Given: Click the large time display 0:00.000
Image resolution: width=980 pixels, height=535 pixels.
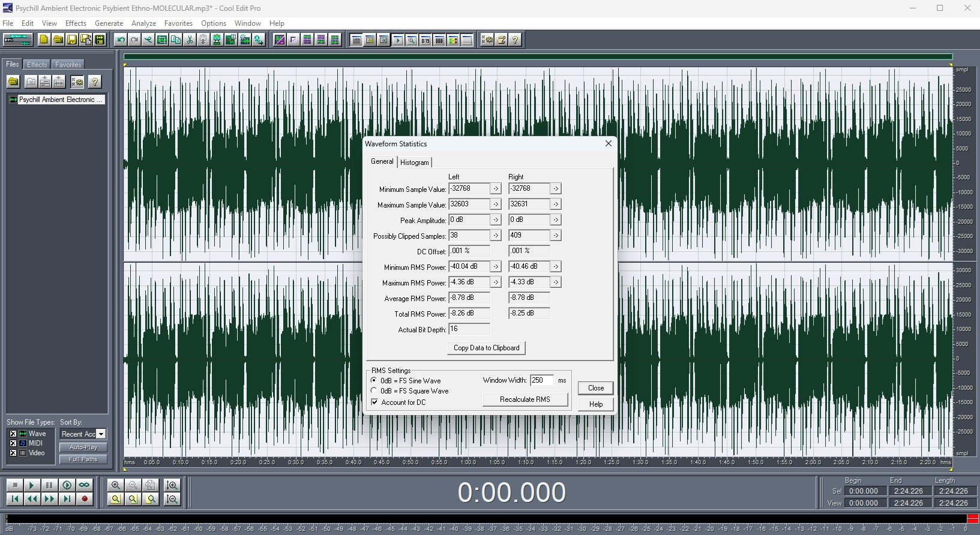Looking at the screenshot, I should tap(511, 492).
